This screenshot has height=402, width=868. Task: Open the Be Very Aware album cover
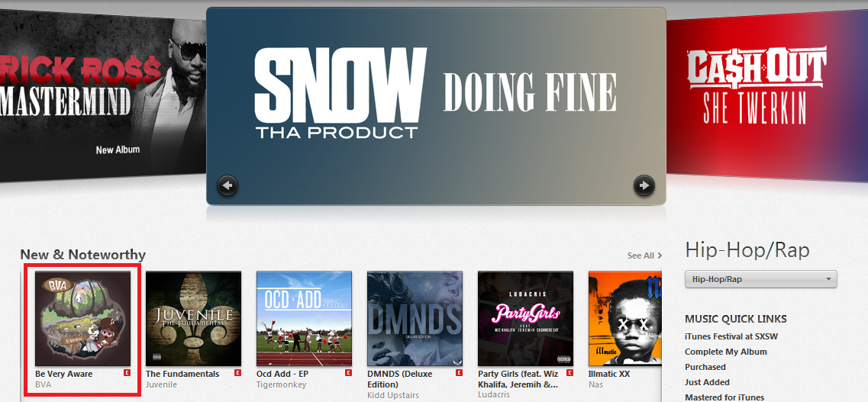click(x=83, y=319)
